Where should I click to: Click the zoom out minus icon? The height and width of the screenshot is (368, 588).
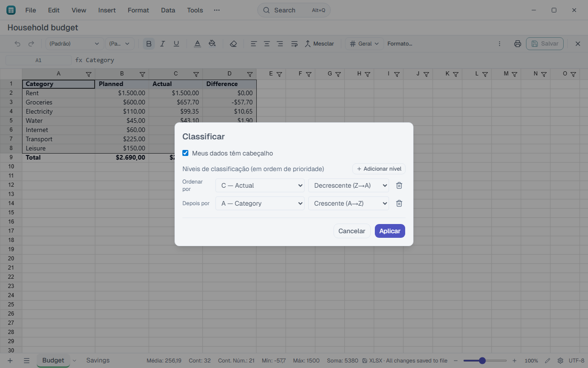[x=456, y=361]
